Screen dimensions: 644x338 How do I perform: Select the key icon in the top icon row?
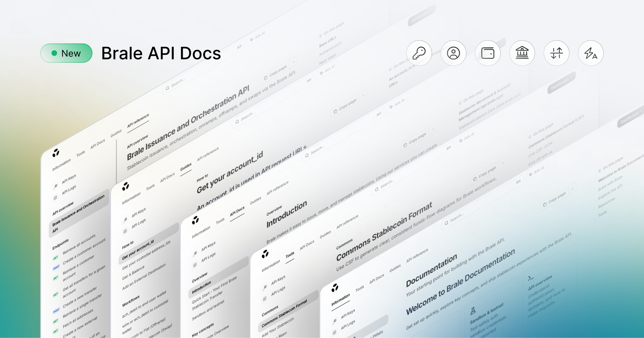[419, 53]
